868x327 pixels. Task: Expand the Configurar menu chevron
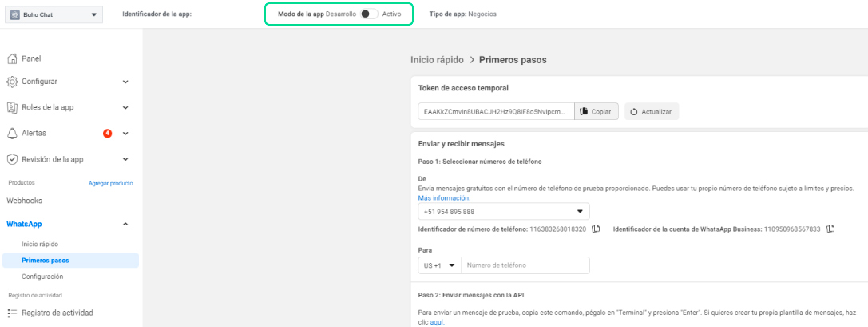tap(125, 82)
